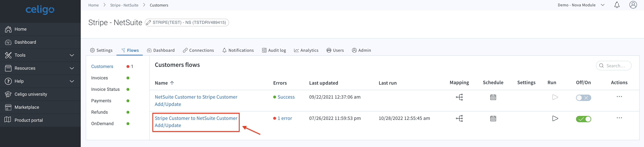Click the Success status link
The height and width of the screenshot is (147, 644).
(286, 97)
